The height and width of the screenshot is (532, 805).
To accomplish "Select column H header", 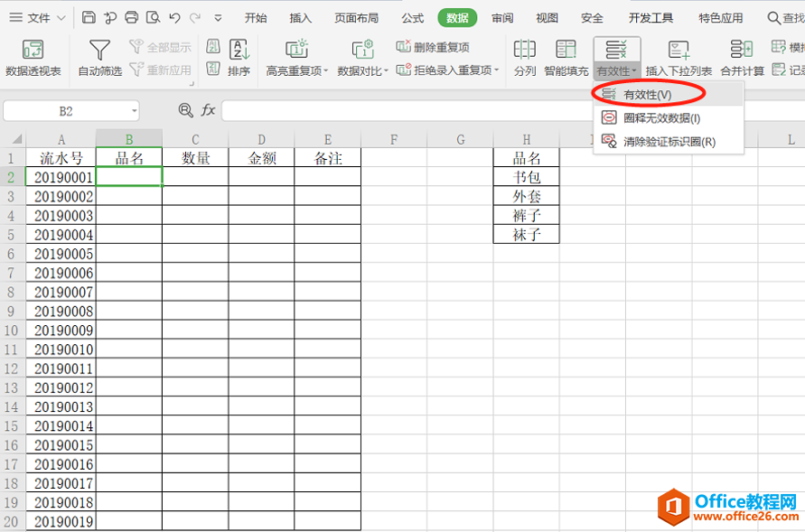I will (x=526, y=139).
